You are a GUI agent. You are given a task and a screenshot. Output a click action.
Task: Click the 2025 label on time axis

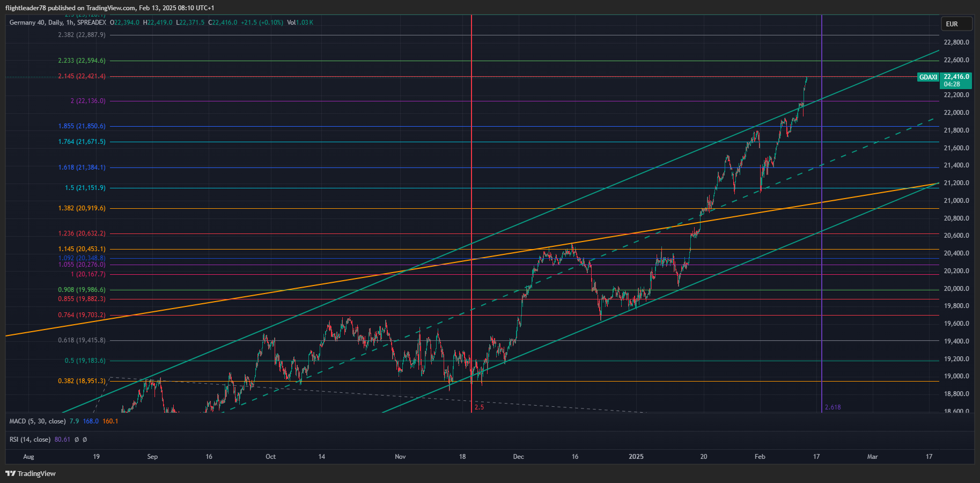point(636,457)
